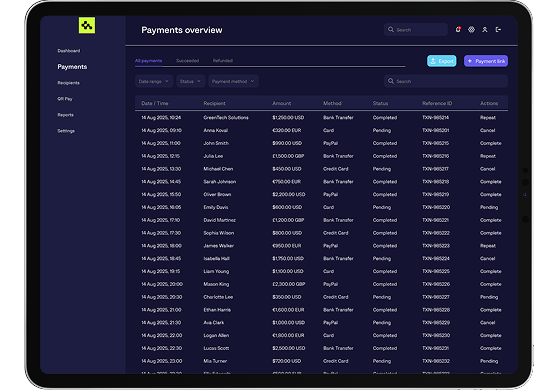Open the notifications bell icon

[x=458, y=30]
